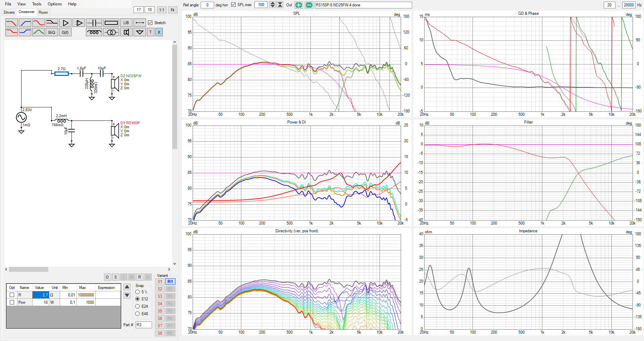Toggle the S optimizer button
644x341 pixels.
[x=115, y=277]
